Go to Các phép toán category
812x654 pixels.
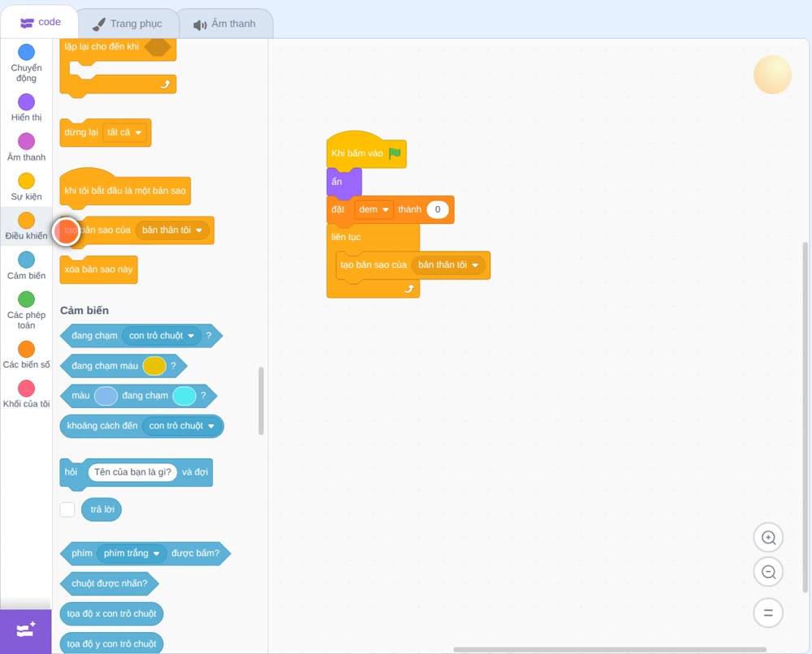click(x=27, y=311)
